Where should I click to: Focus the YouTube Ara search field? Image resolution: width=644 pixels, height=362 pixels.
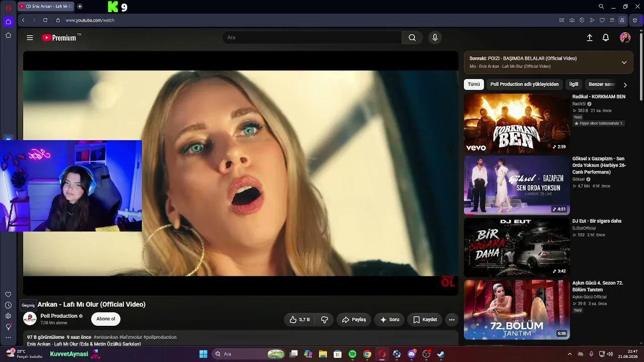click(x=312, y=38)
